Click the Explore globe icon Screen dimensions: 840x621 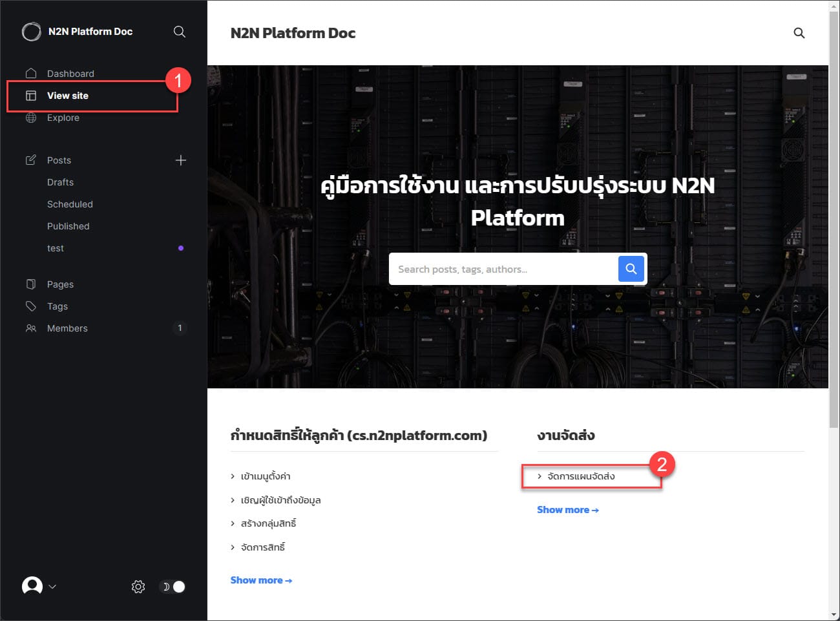pos(31,118)
